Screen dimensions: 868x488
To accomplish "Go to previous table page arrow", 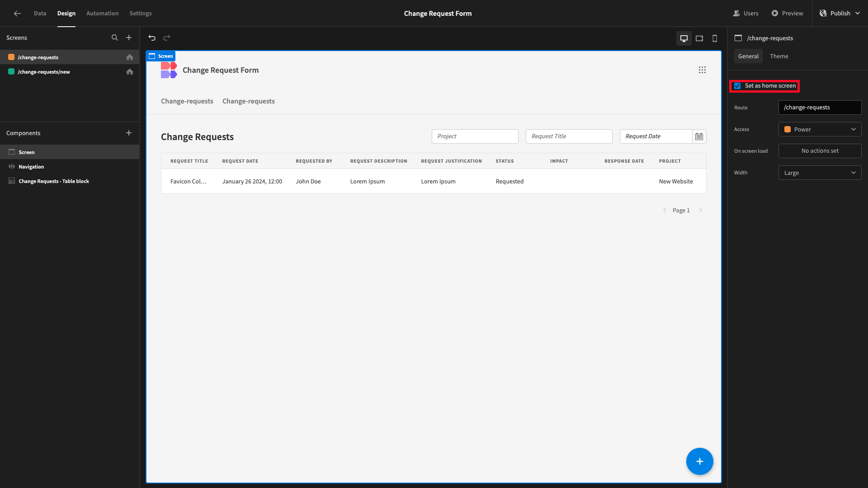I will (x=665, y=211).
